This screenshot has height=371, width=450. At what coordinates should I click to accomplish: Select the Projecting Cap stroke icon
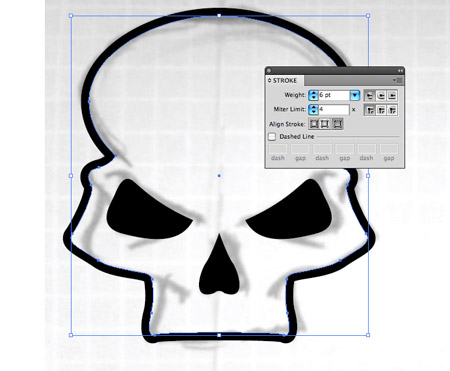(392, 96)
